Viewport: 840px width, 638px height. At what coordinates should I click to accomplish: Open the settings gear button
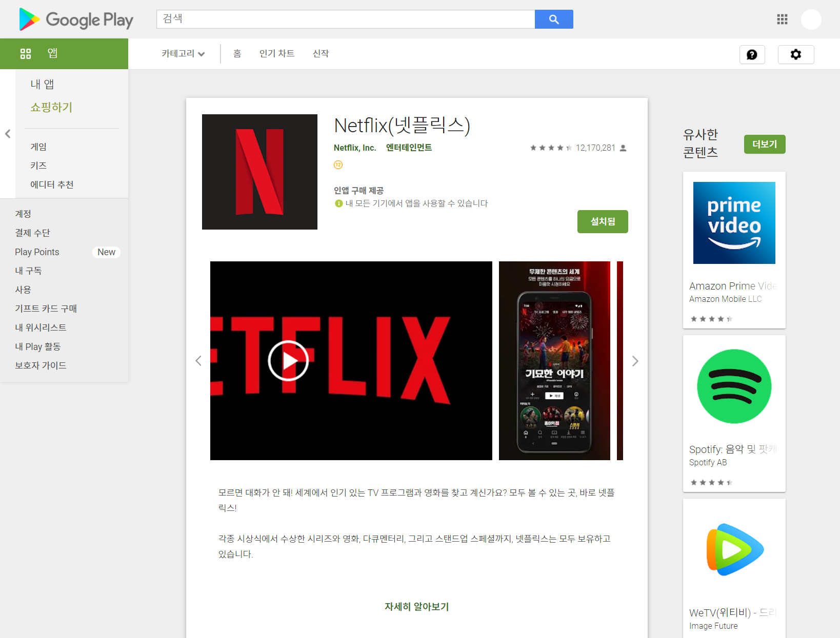(x=796, y=54)
